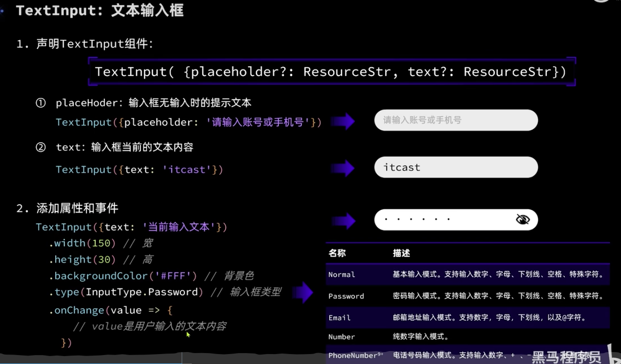Click the 描述 column header
This screenshot has width=621, height=364.
401,253
